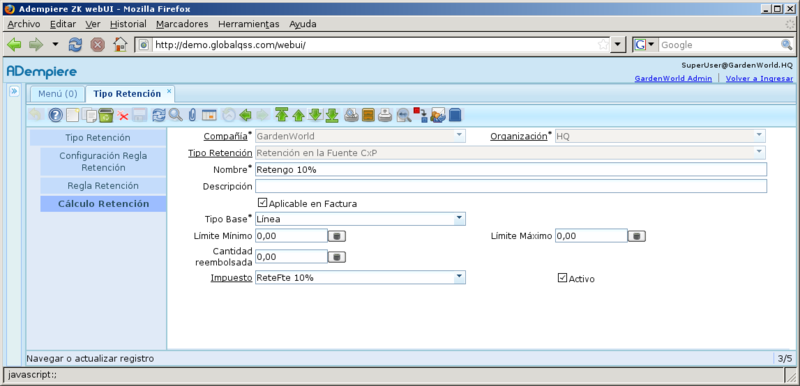Jump to first record icon
The height and width of the screenshot is (386, 800).
click(x=281, y=115)
